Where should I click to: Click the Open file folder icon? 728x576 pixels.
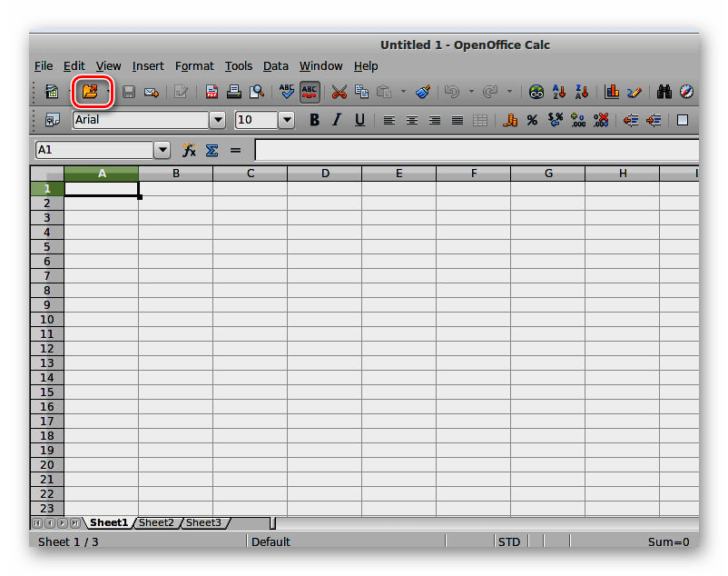click(90, 91)
